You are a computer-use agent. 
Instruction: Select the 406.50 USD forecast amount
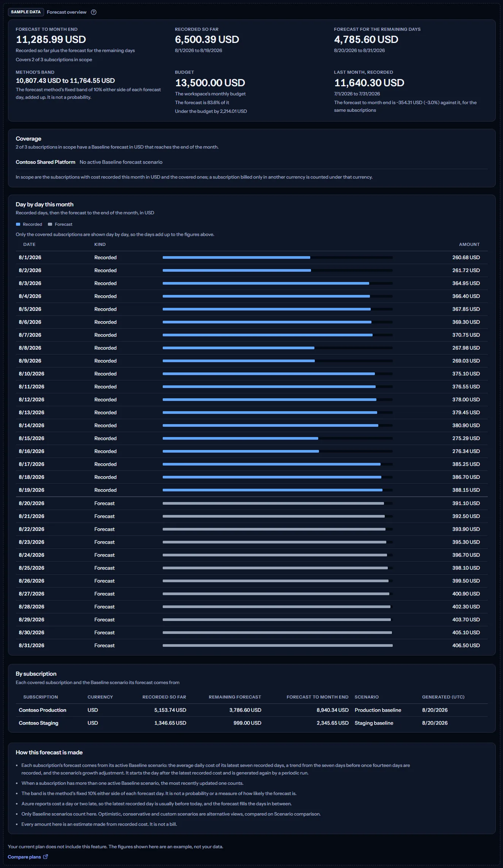click(466, 645)
